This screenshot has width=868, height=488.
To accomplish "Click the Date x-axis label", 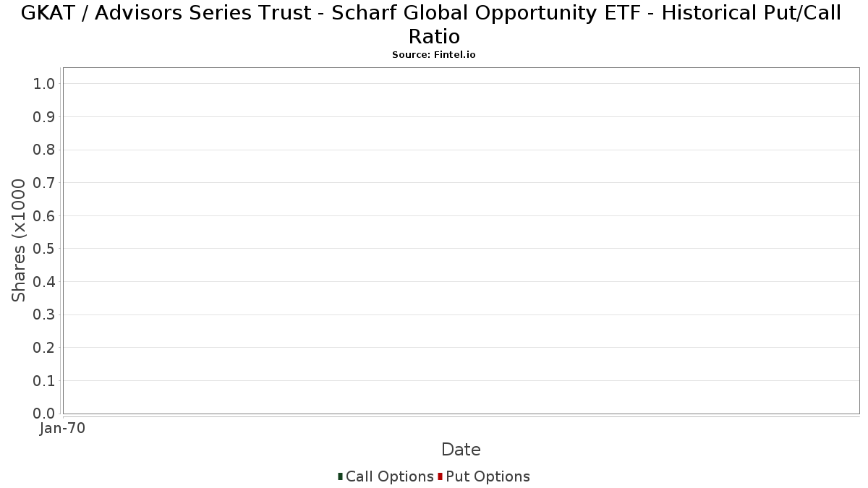I will click(x=461, y=450).
